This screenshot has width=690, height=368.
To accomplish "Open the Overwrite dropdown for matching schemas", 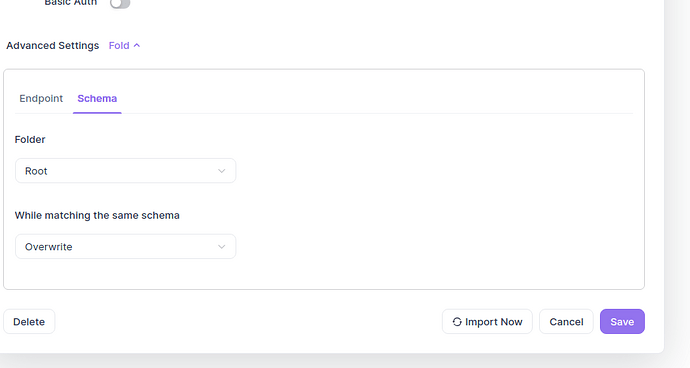I will point(125,247).
